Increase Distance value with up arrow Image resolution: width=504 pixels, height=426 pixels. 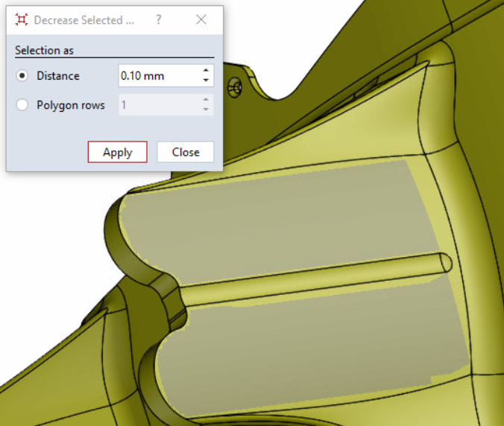pos(206,70)
